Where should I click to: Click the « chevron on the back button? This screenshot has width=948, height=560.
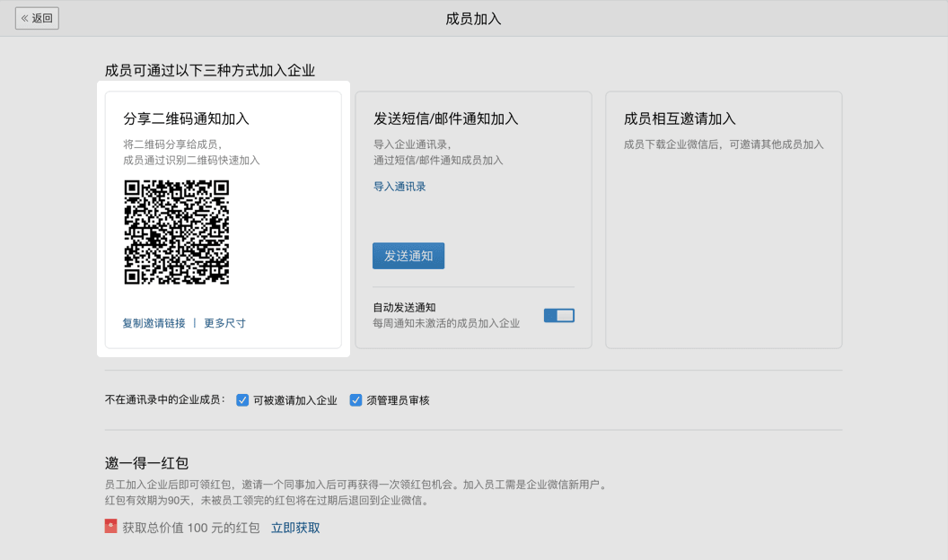26,18
